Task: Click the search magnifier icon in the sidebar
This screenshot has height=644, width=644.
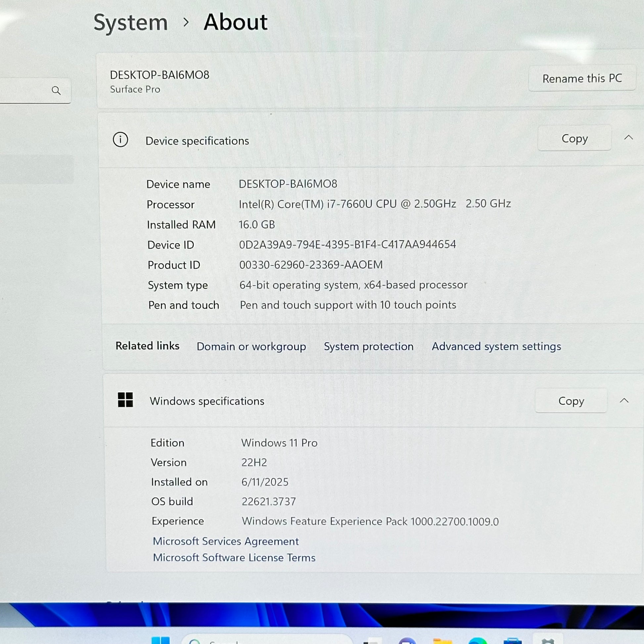Action: click(x=56, y=90)
